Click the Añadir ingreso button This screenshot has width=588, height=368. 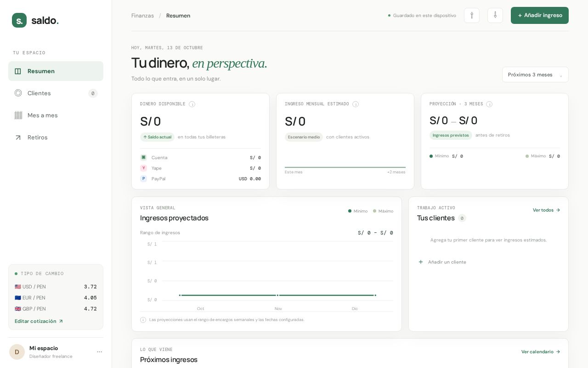(540, 15)
